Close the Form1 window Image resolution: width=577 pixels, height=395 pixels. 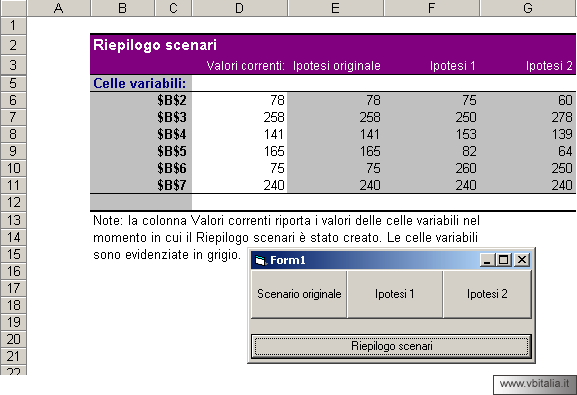(x=522, y=260)
